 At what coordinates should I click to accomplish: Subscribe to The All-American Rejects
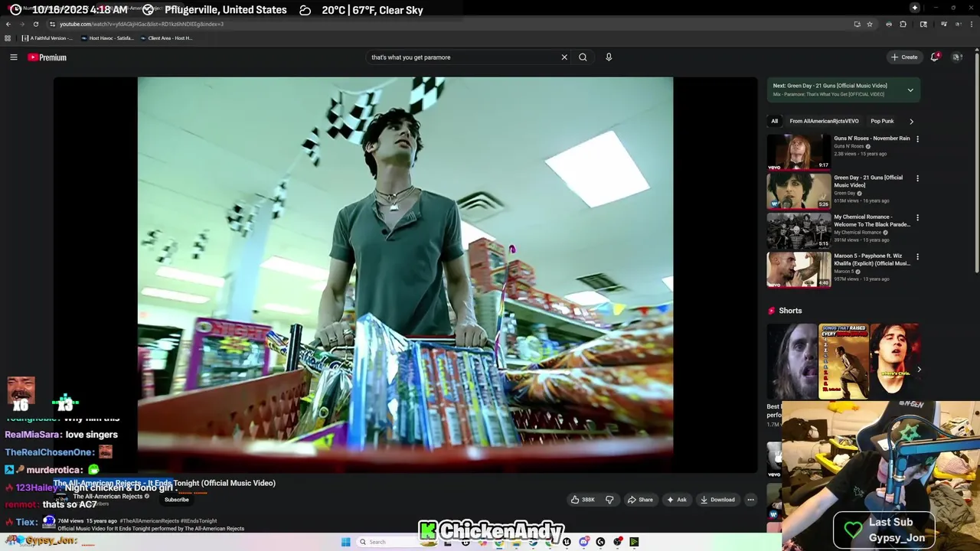pyautogui.click(x=176, y=500)
